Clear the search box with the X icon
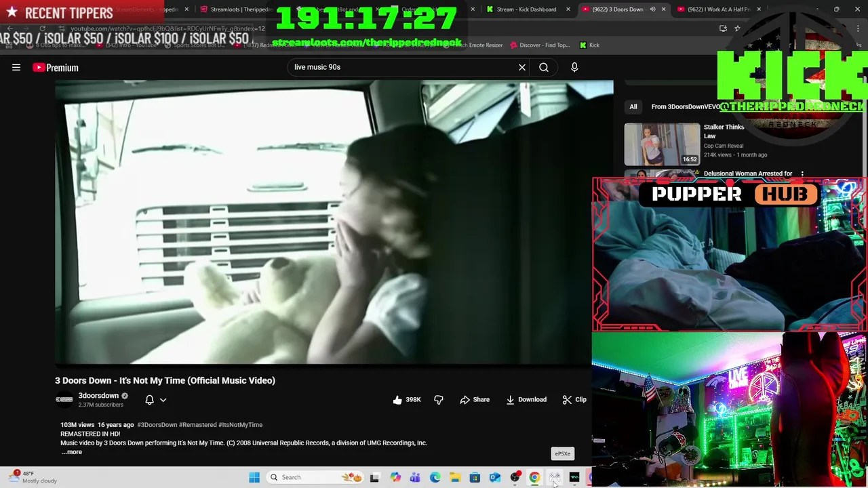The height and width of the screenshot is (488, 868). 522,67
